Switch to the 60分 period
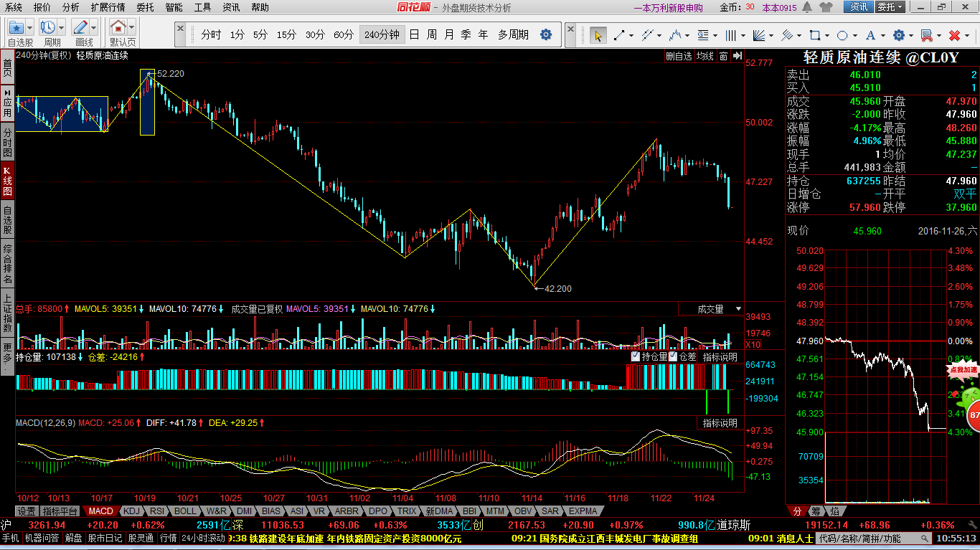980x550 pixels. coord(344,34)
